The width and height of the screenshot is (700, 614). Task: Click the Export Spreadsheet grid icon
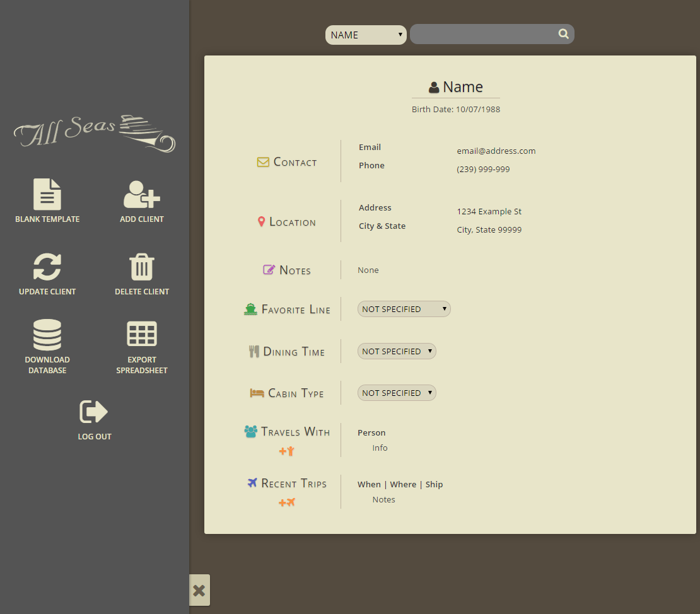coord(142,334)
